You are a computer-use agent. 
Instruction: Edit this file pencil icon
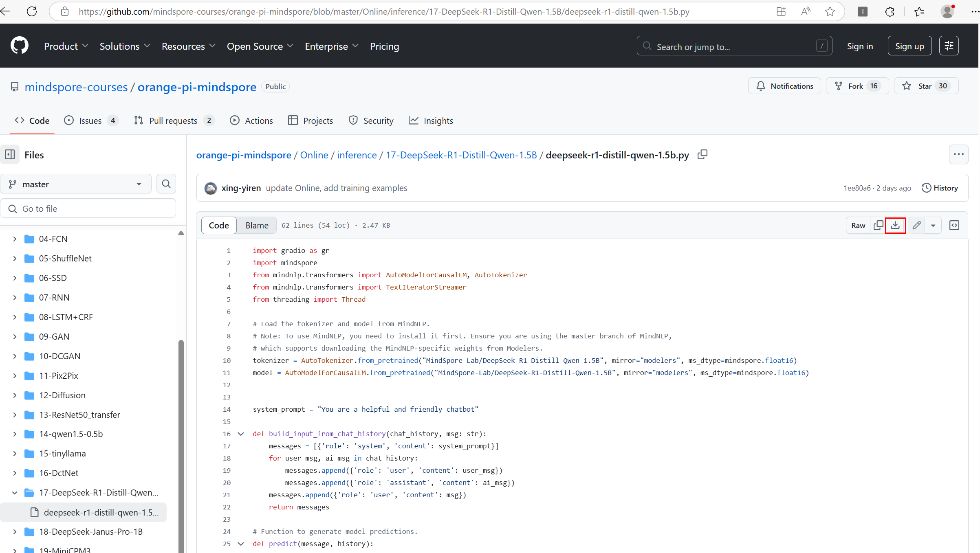(x=916, y=225)
